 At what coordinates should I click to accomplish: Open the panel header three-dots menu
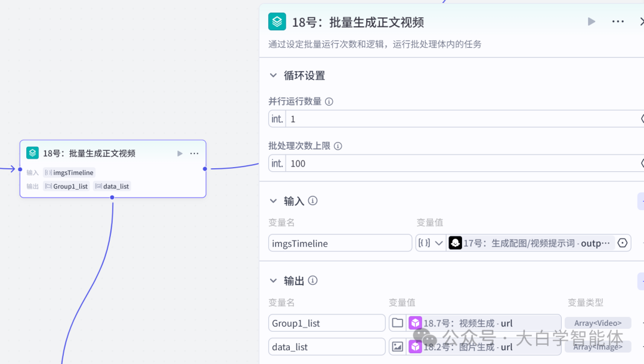618,21
